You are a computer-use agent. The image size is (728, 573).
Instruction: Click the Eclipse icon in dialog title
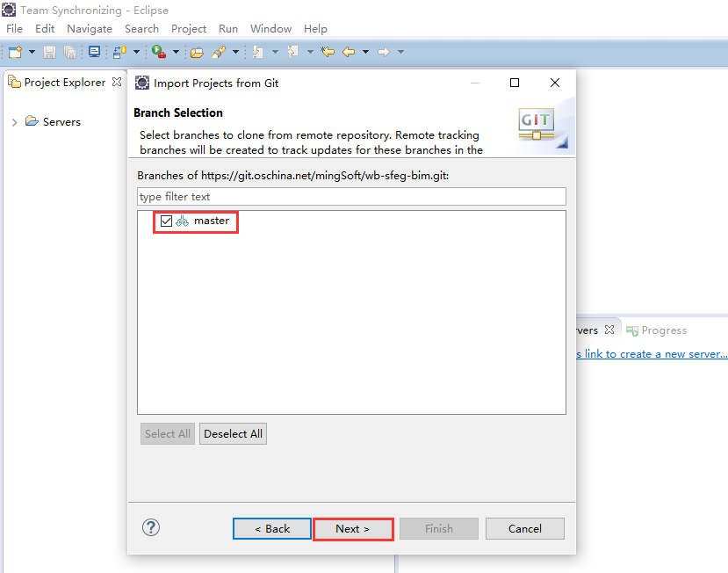142,83
